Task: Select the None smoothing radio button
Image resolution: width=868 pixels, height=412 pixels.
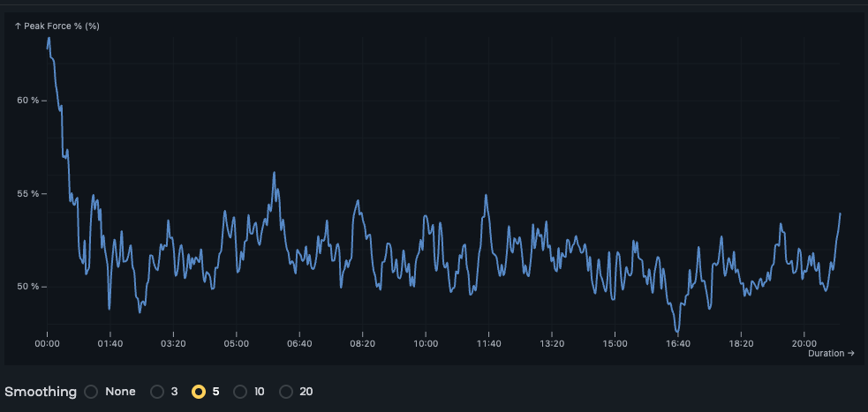Action: (x=91, y=392)
